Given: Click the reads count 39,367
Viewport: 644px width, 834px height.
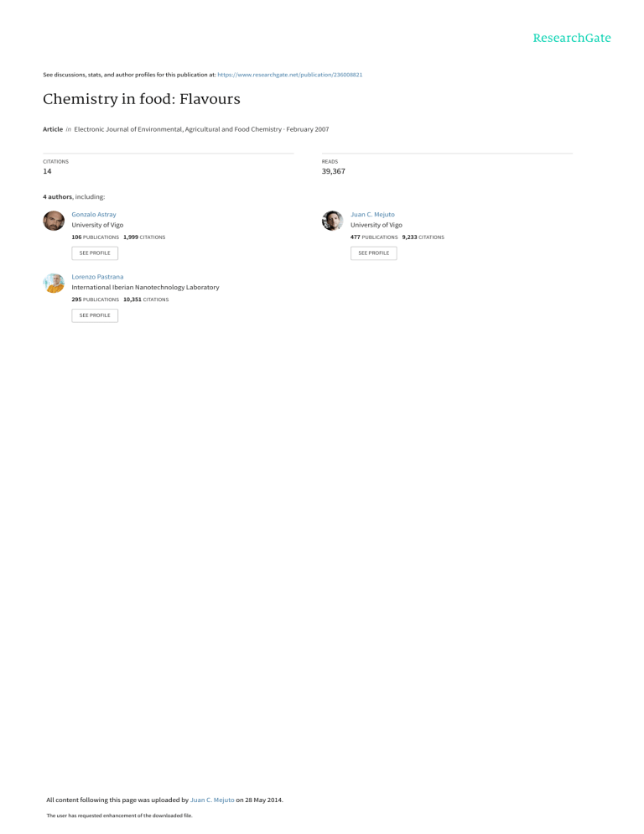Looking at the screenshot, I should [334, 171].
